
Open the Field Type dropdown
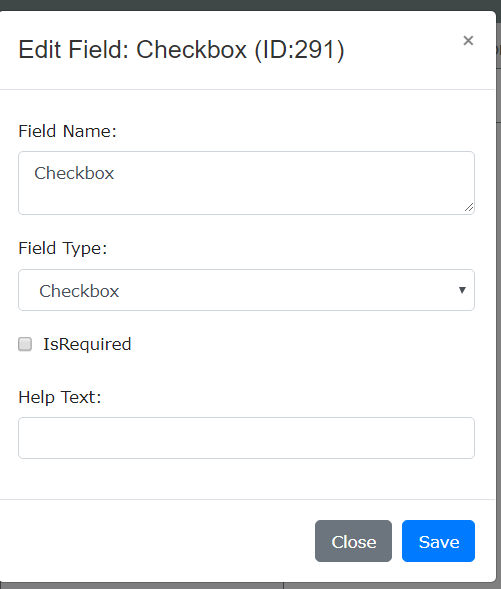pyautogui.click(x=246, y=290)
